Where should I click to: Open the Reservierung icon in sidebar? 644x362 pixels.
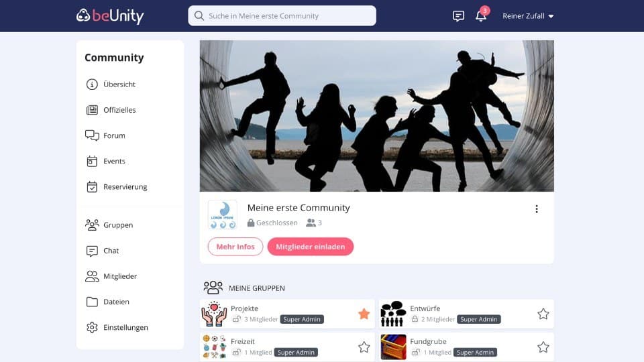point(92,187)
